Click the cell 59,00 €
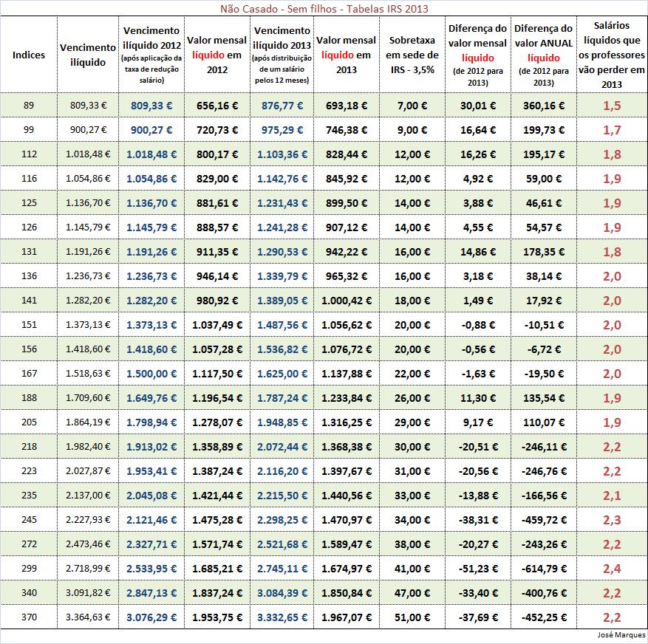Screen dimensions: 648x644 [x=543, y=179]
